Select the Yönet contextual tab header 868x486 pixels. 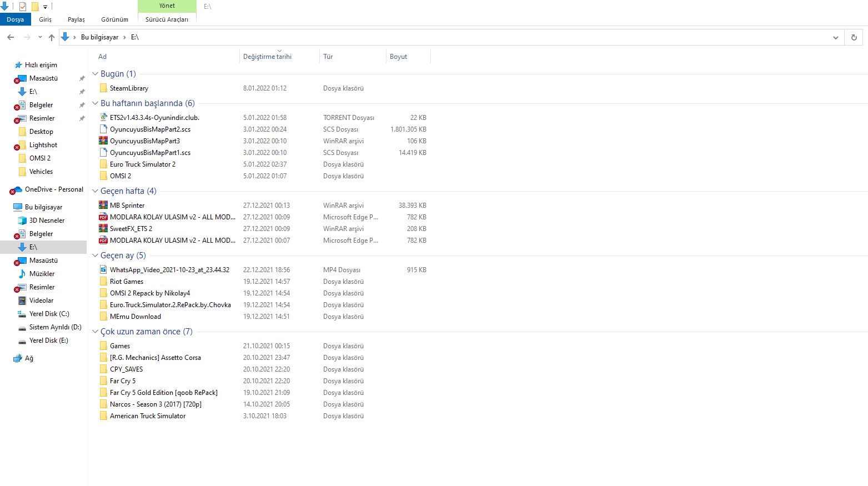tap(167, 6)
